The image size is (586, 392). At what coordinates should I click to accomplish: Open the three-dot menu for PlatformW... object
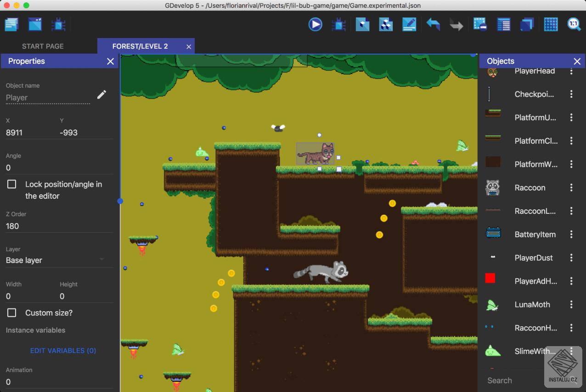point(571,164)
